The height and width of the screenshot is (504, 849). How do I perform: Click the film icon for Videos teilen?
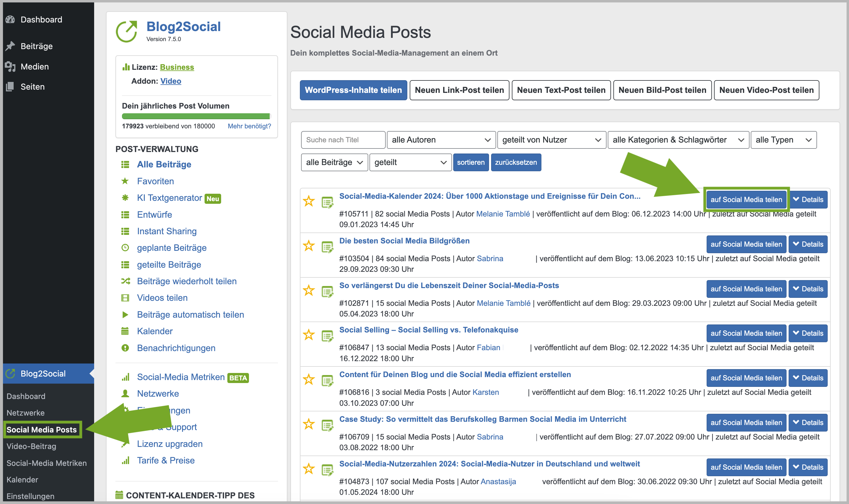click(125, 298)
